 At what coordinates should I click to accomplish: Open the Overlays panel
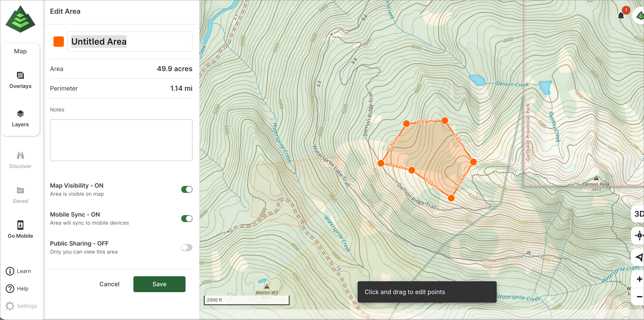20,80
